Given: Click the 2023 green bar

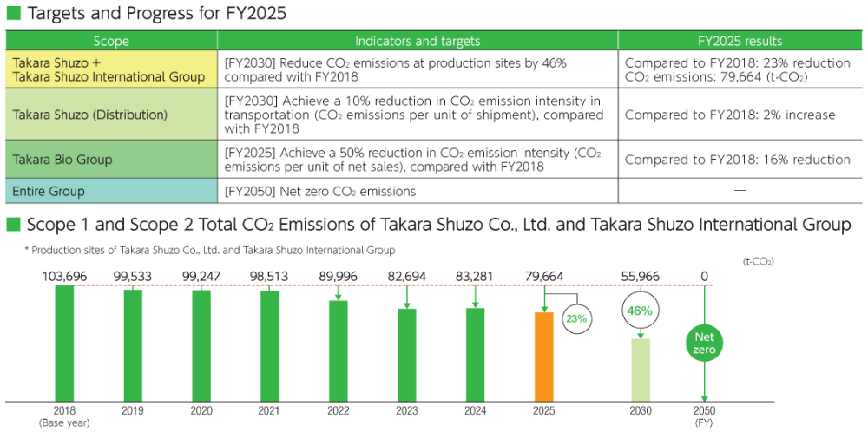Looking at the screenshot, I should point(407,355).
